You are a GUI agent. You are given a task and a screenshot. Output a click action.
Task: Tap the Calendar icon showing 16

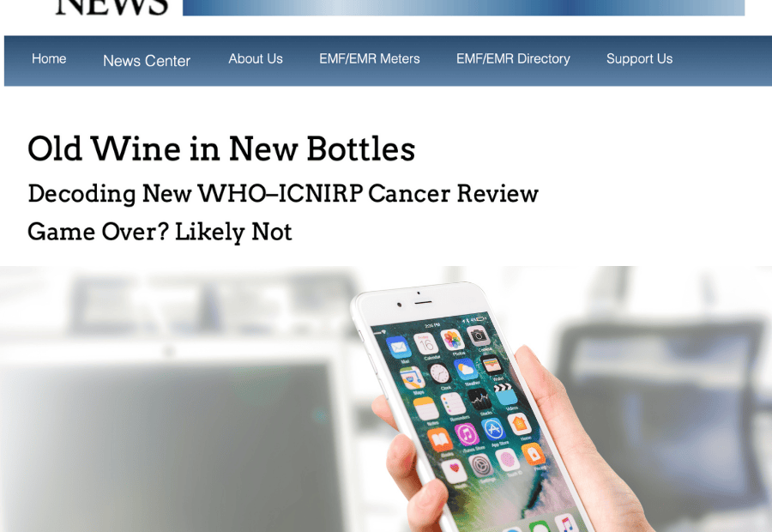click(425, 343)
